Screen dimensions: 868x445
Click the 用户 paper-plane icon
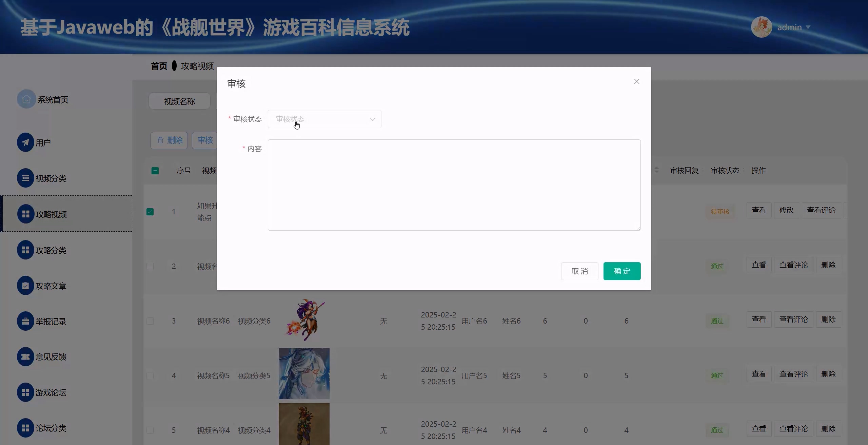pos(25,142)
